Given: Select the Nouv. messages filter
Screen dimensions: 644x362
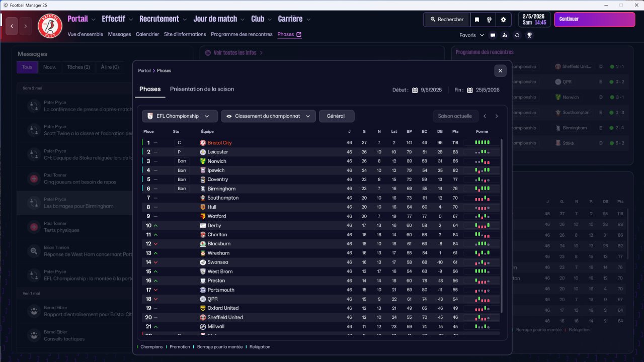Looking at the screenshot, I should [x=49, y=67].
